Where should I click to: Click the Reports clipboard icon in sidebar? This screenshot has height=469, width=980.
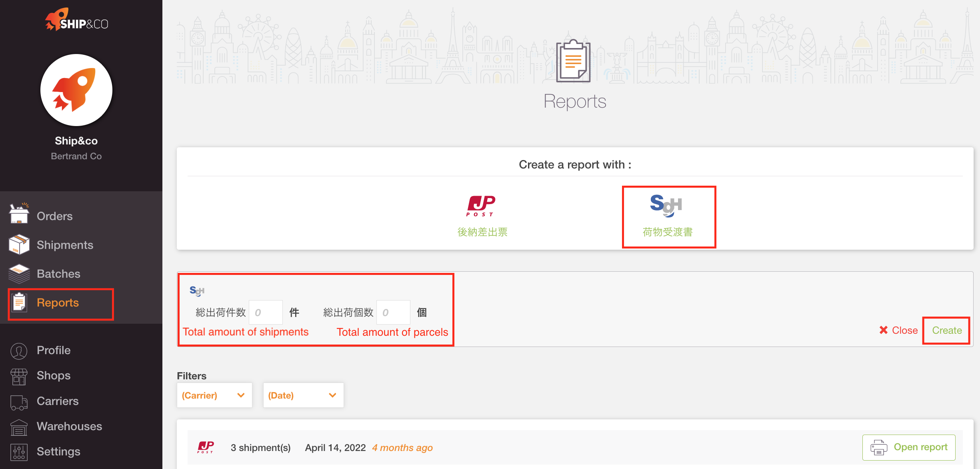[19, 302]
